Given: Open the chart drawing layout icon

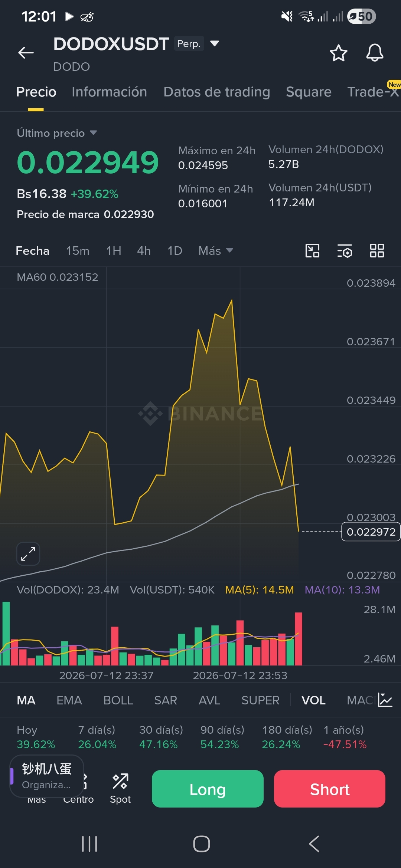Looking at the screenshot, I should (x=312, y=251).
